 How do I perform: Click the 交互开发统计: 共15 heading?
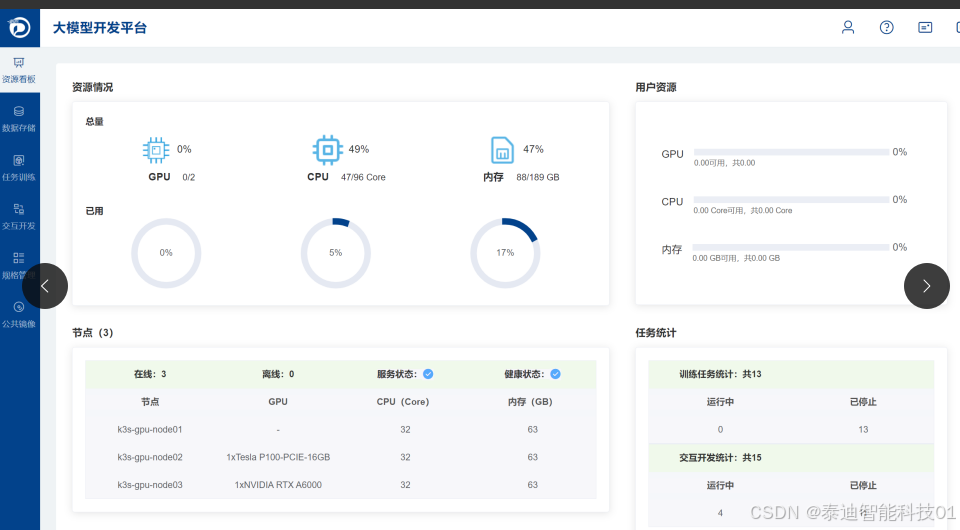tap(720, 457)
